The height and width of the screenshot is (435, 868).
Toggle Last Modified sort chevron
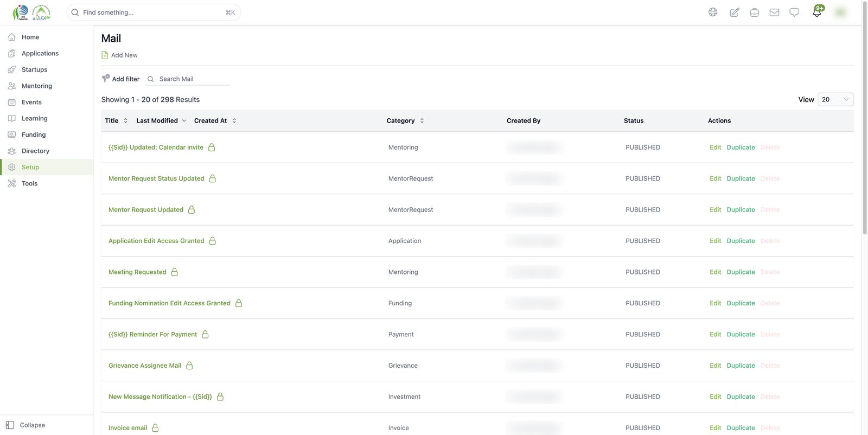click(x=184, y=120)
